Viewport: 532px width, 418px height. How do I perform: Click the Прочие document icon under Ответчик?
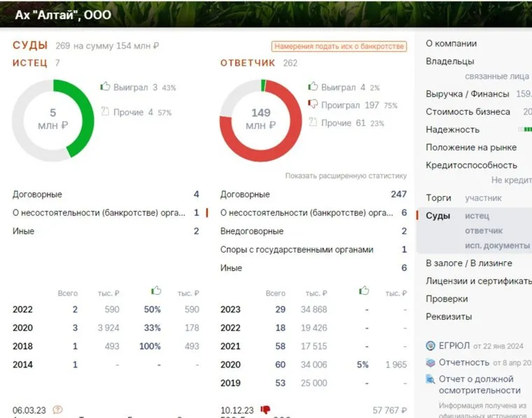click(313, 123)
